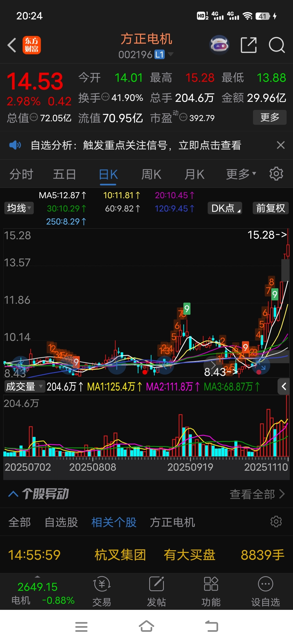The height and width of the screenshot is (644, 293).
Task: Open the 东方财富 logo icon
Action: [x=32, y=45]
